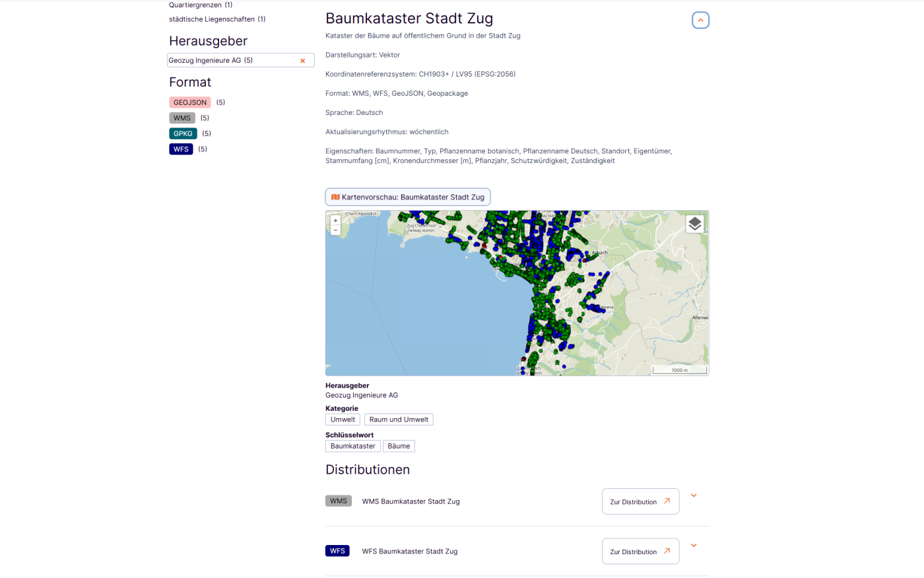This screenshot has width=924, height=578.
Task: Click the Bäume keyword tag
Action: (399, 446)
